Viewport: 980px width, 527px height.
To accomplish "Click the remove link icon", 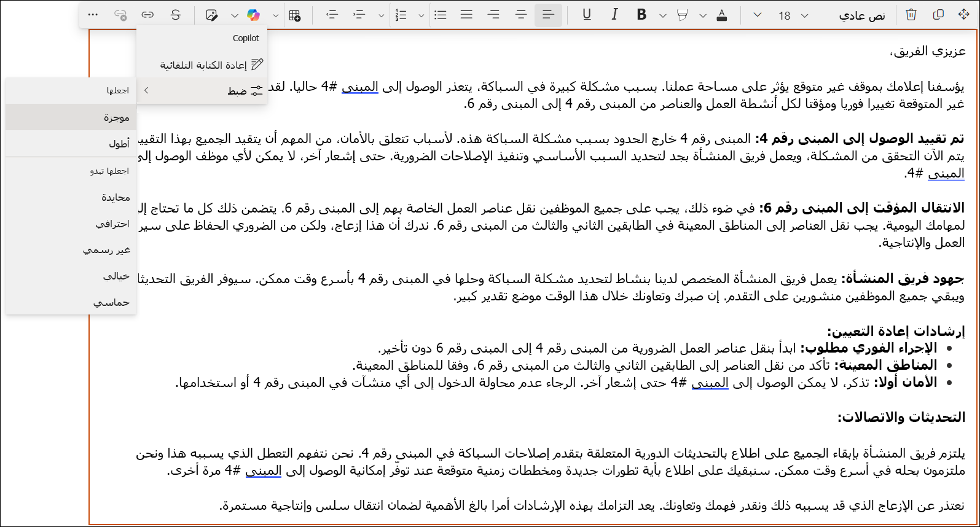I will 120,15.
